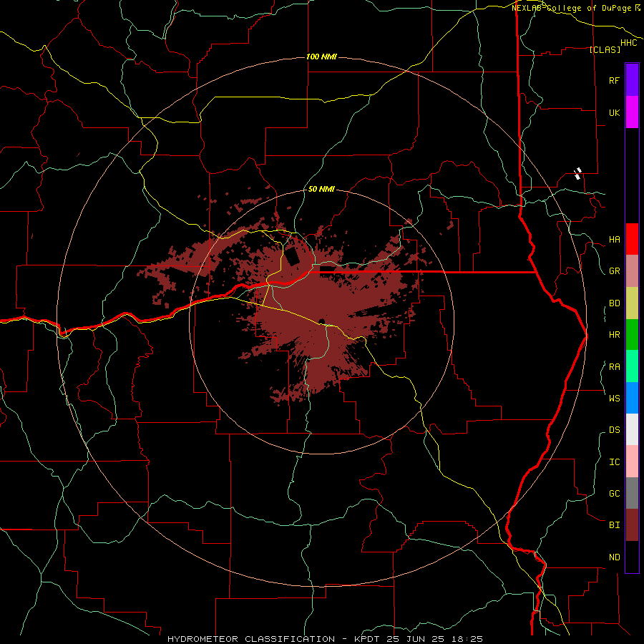Click the WS legend label
Viewport: 644px width, 644px height.
pyautogui.click(x=614, y=399)
